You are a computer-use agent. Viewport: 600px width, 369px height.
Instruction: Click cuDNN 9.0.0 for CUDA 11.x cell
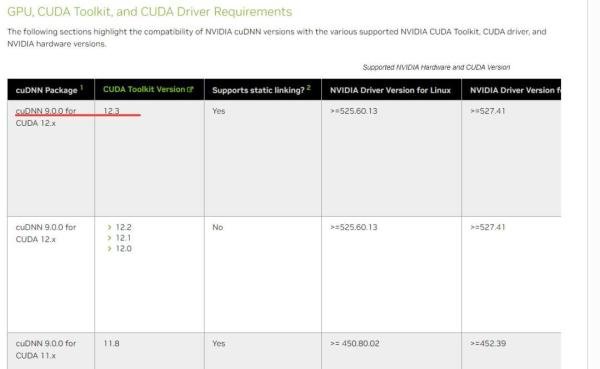(46, 349)
